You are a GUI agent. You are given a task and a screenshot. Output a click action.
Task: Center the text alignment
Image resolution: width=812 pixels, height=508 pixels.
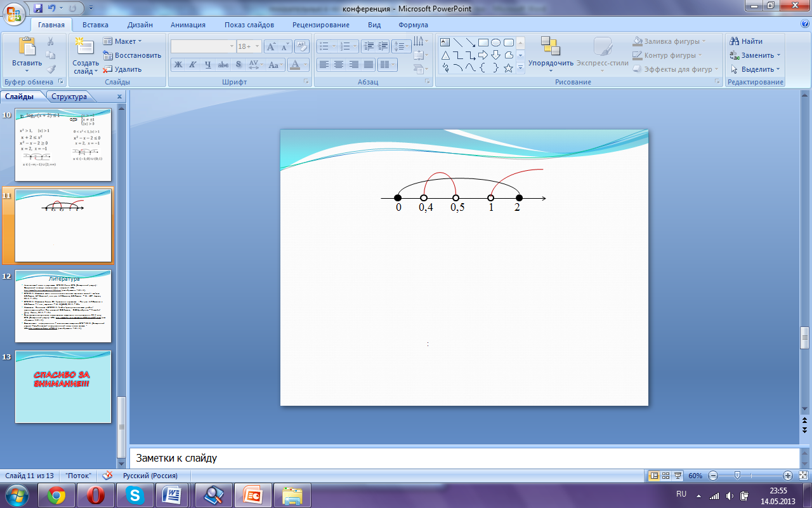coord(339,65)
